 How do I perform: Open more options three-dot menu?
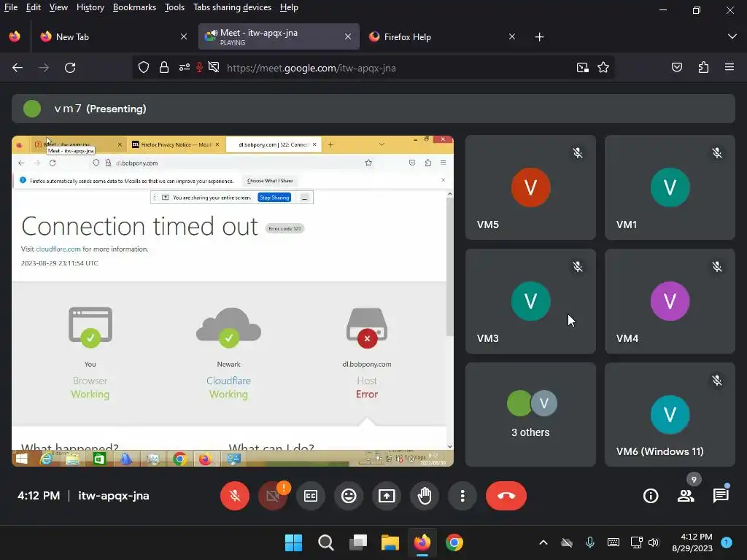click(462, 496)
